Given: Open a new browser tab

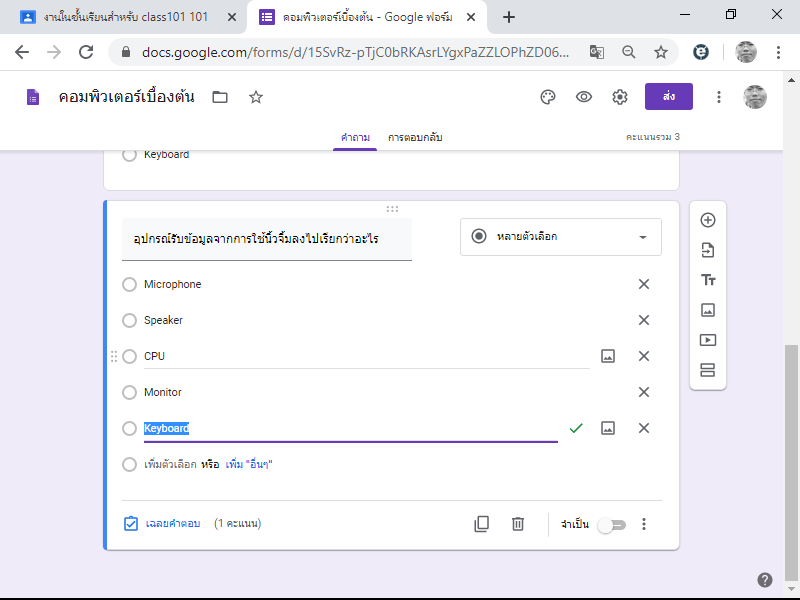Looking at the screenshot, I should point(508,17).
